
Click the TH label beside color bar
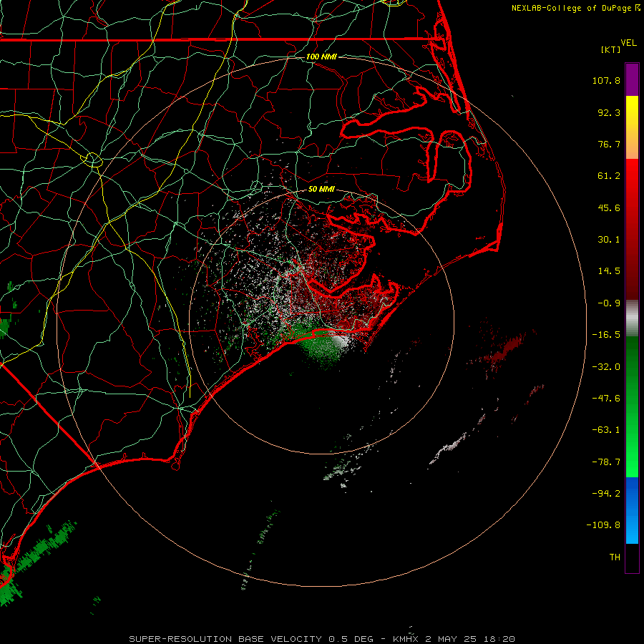(x=615, y=557)
